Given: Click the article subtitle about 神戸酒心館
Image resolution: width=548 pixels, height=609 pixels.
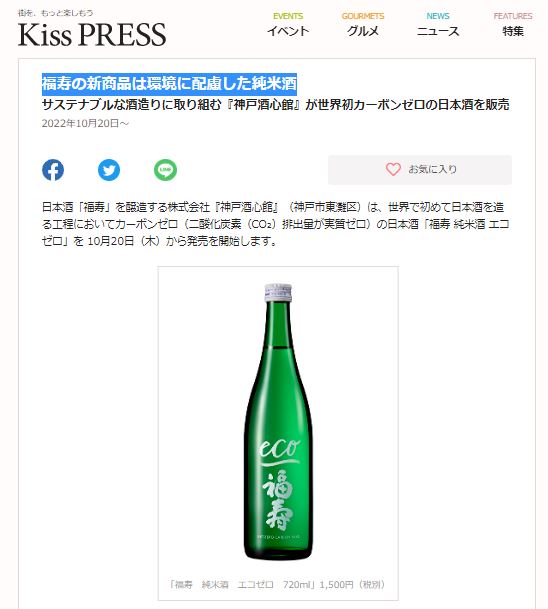Looking at the screenshot, I should tap(275, 104).
